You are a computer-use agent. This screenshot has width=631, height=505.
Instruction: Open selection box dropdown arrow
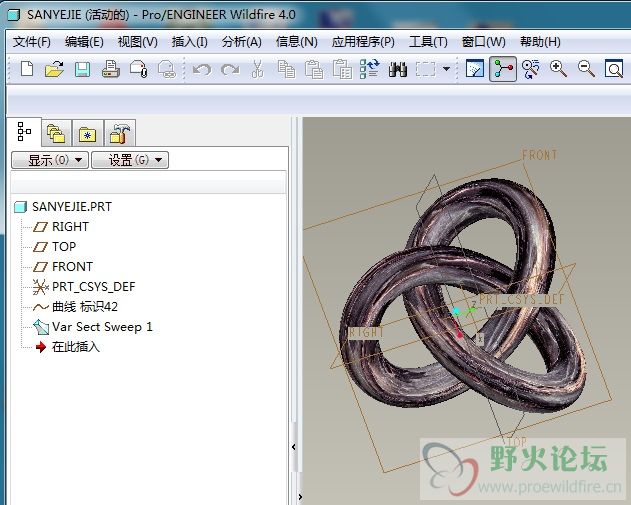pyautogui.click(x=446, y=69)
